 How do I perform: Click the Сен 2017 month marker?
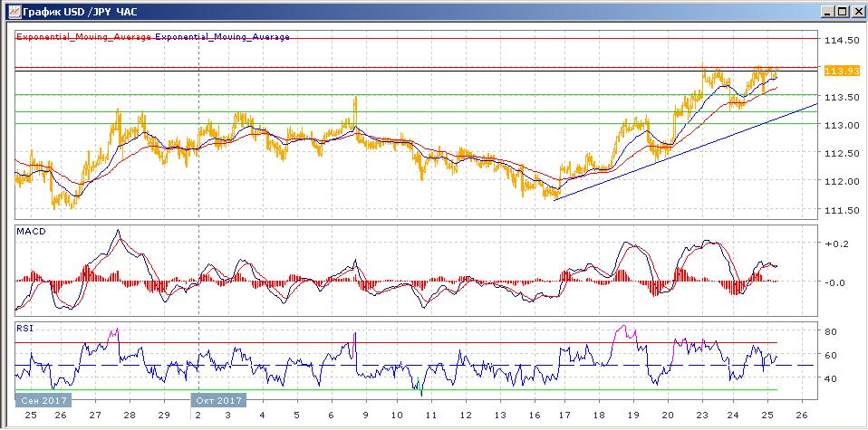coord(42,399)
